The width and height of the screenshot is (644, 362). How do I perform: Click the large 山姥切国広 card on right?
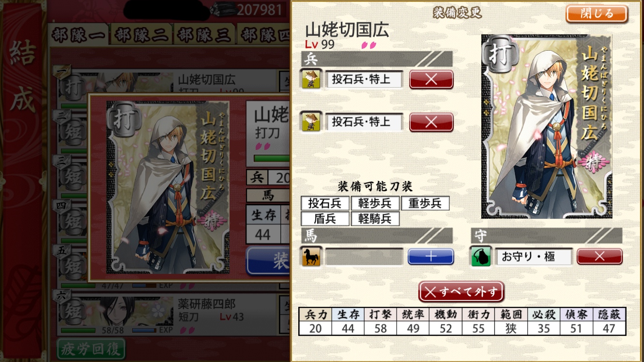point(547,127)
